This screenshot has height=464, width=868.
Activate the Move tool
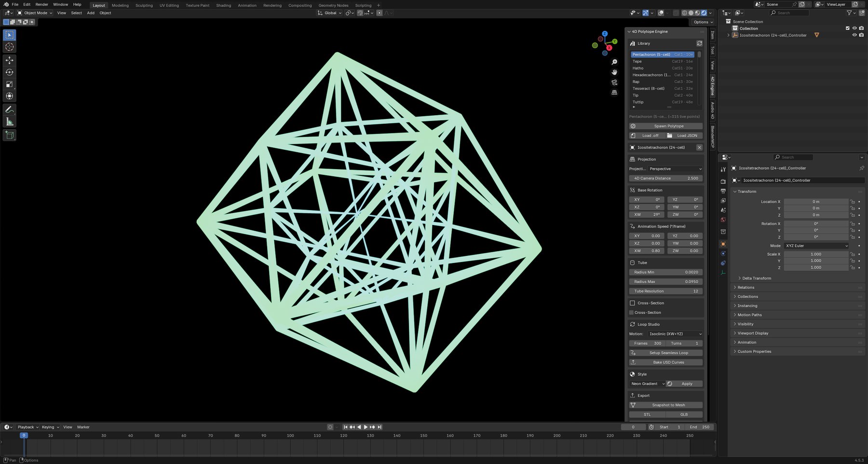[10, 60]
